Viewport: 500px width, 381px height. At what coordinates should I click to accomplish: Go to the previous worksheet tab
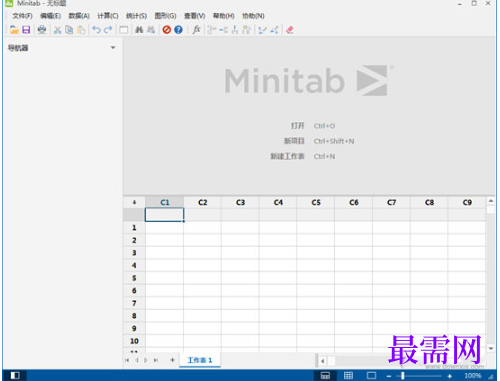pos(137,360)
